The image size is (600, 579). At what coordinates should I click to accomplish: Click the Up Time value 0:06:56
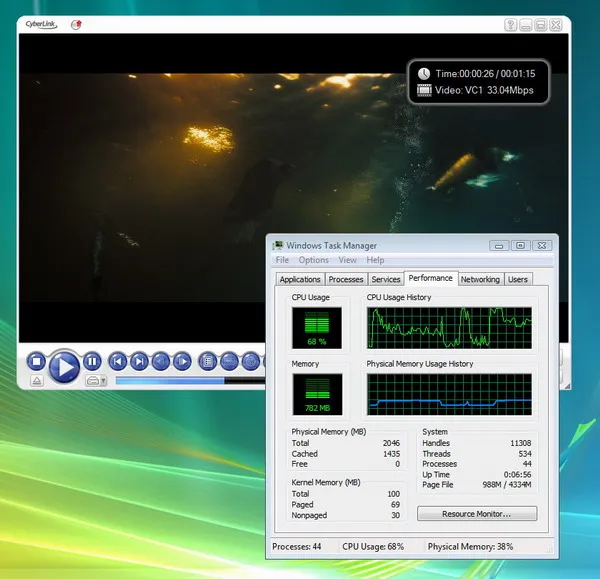[517, 474]
